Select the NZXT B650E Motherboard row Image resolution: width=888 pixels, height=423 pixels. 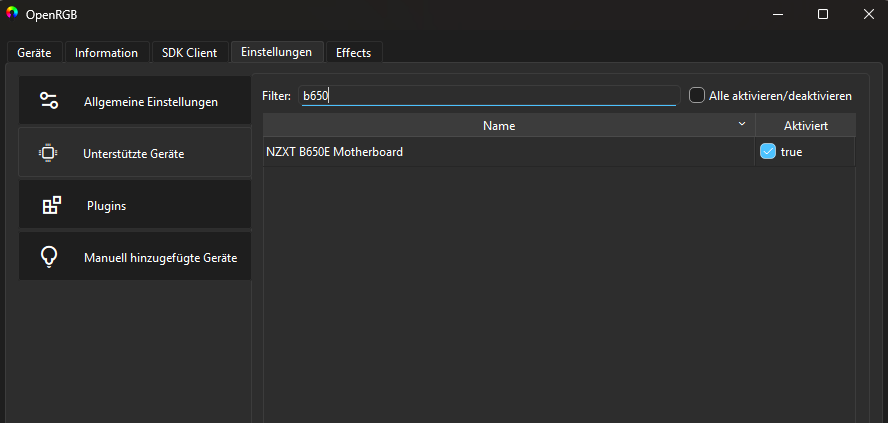tap(559, 152)
